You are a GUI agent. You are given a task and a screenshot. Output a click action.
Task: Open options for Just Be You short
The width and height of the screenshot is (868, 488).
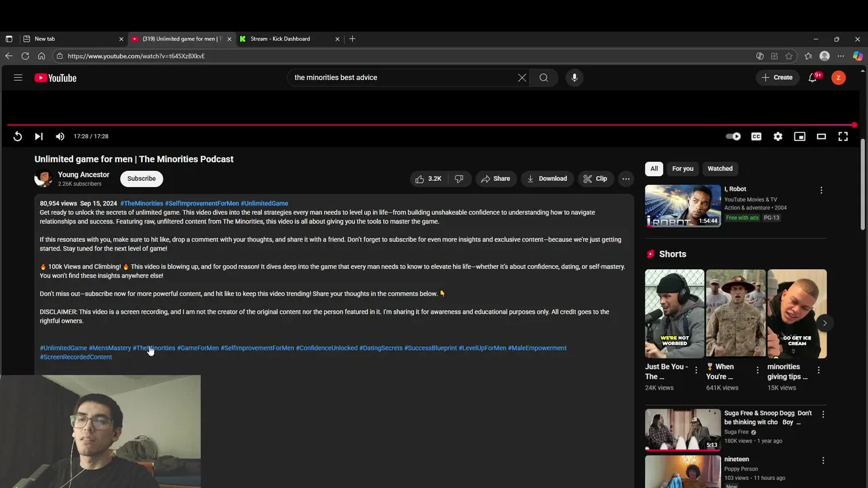[x=696, y=371]
